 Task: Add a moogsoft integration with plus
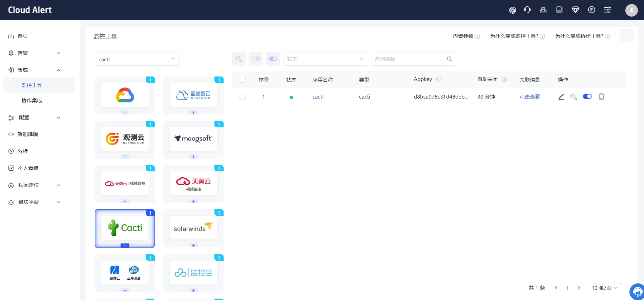click(x=193, y=157)
